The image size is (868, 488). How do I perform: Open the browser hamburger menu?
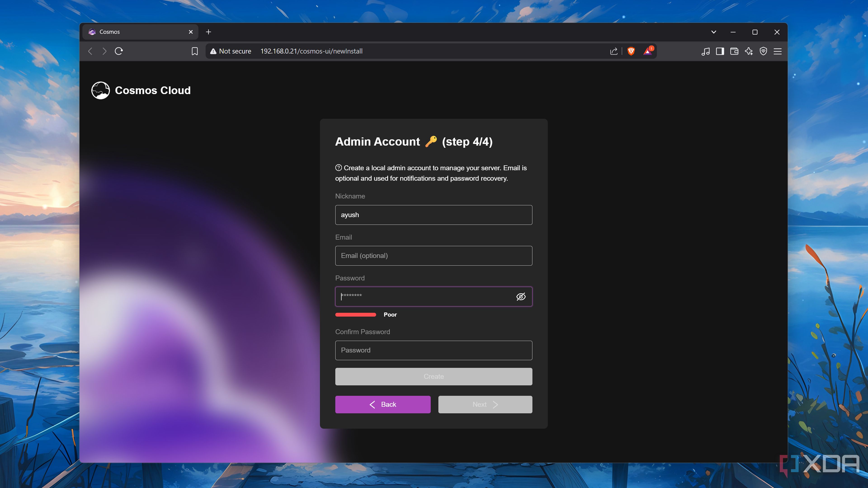coord(778,51)
